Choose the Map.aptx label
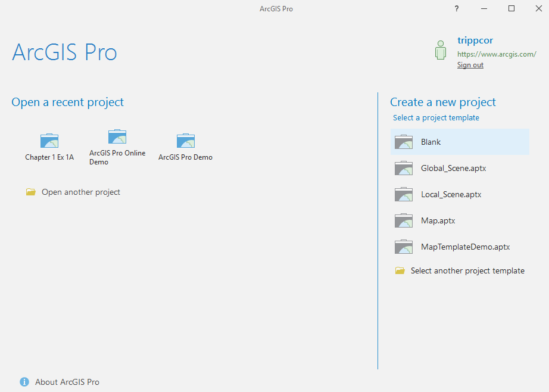The height and width of the screenshot is (392, 549). [438, 220]
